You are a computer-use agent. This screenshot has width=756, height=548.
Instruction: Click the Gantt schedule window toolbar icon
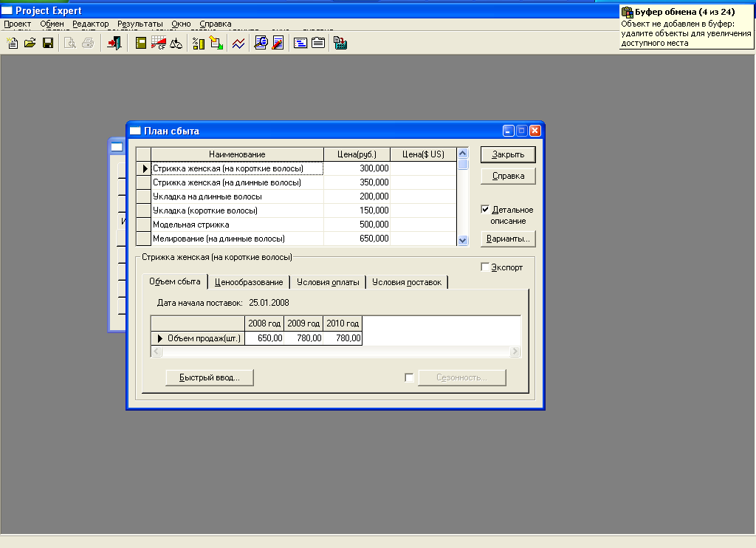300,44
